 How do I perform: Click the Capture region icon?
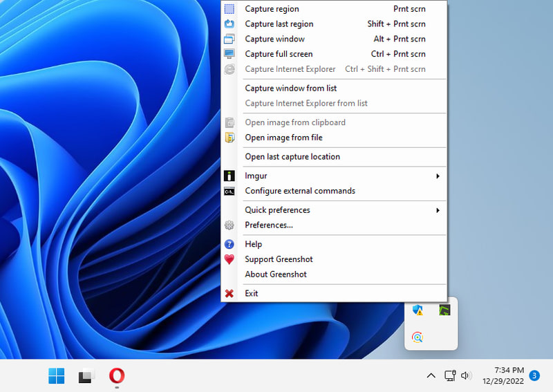[x=229, y=9]
